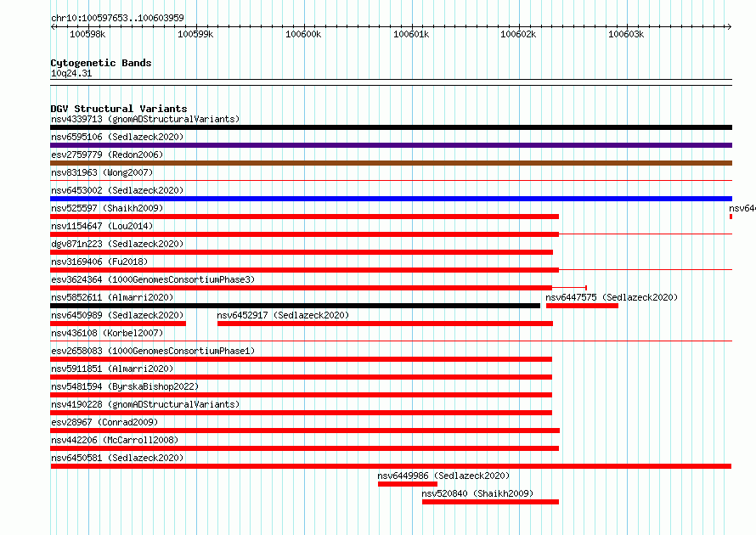Select the 10q24.31 band label
This screenshot has height=535, width=756.
[x=71, y=73]
